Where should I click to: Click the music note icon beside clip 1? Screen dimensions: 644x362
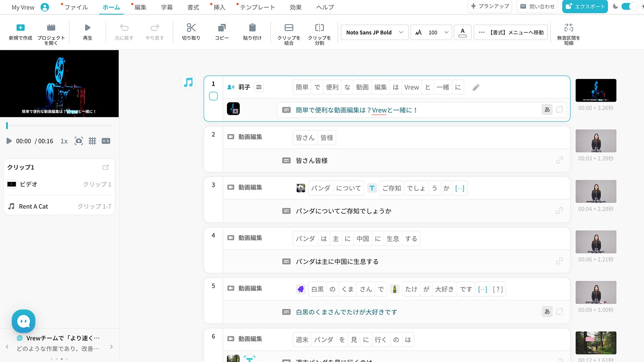[x=188, y=82]
